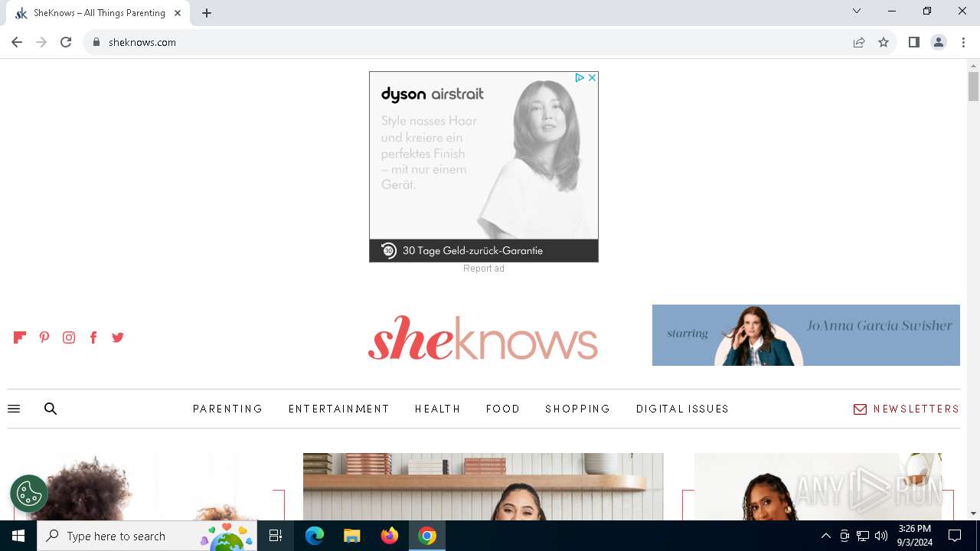Open Chrome three-dot menu
980x551 pixels.
click(963, 42)
